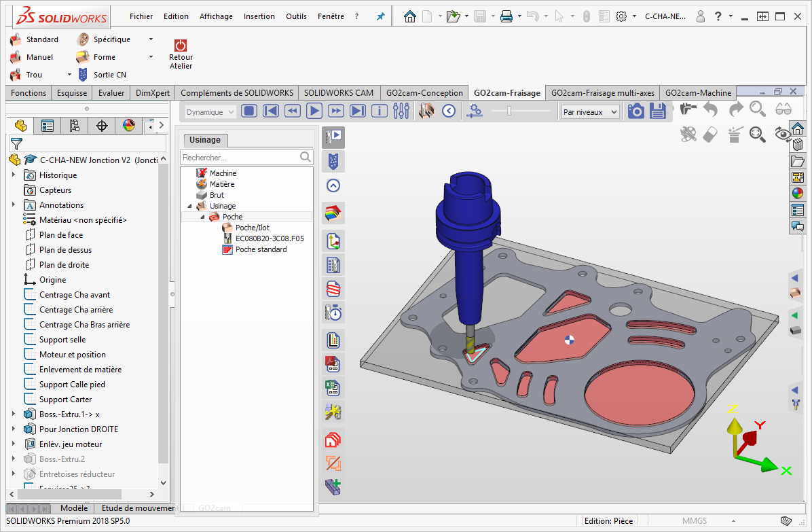Toggle the glasses view icon

783,109
